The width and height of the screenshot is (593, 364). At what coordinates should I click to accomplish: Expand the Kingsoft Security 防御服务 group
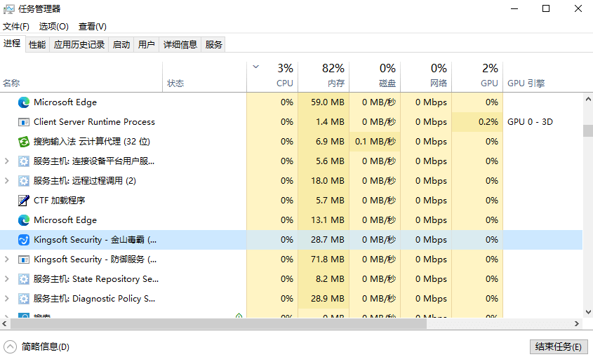click(7, 259)
